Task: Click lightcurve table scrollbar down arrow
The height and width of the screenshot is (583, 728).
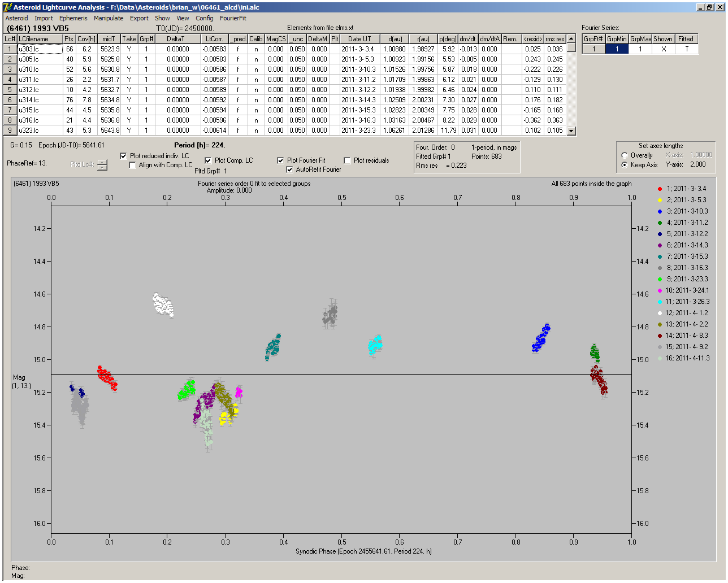Action: coord(571,131)
